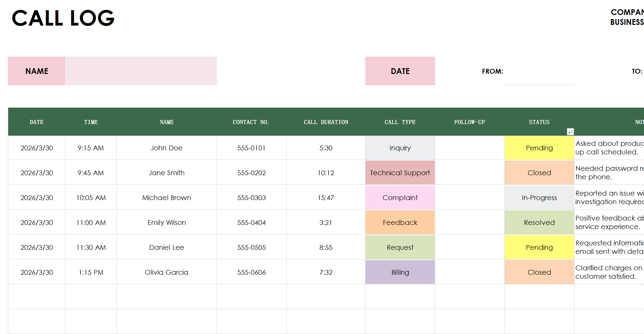Click the NAME column header in table
The height and width of the screenshot is (334, 644).
click(167, 122)
